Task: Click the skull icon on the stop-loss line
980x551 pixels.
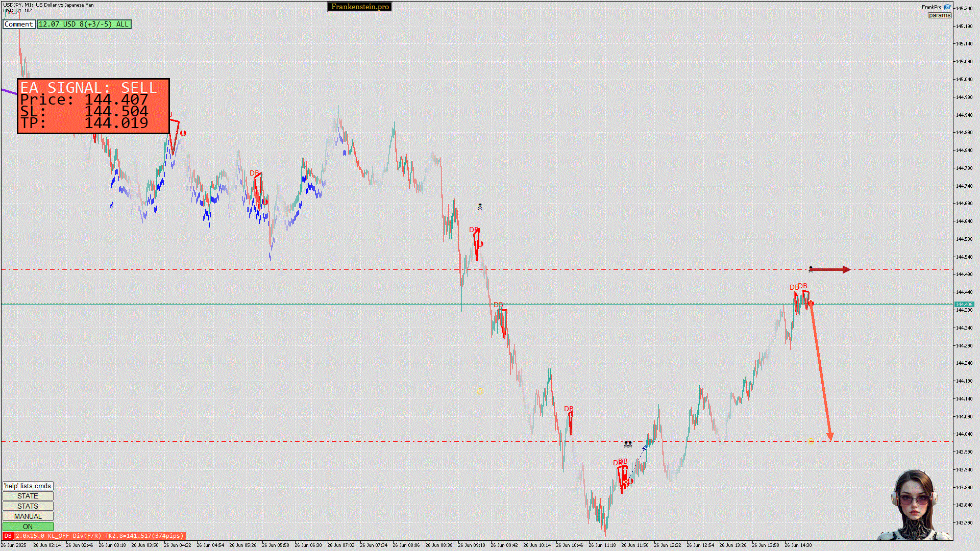Action: 811,269
